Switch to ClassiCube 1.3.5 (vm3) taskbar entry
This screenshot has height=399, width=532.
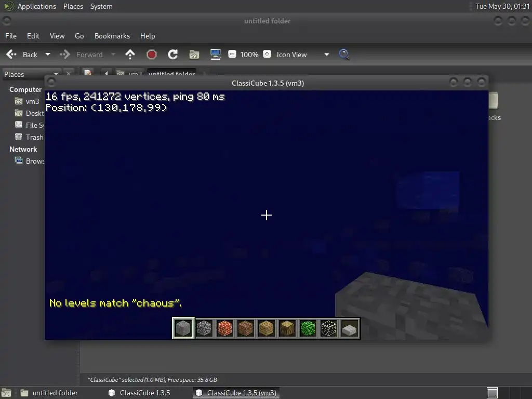click(236, 393)
